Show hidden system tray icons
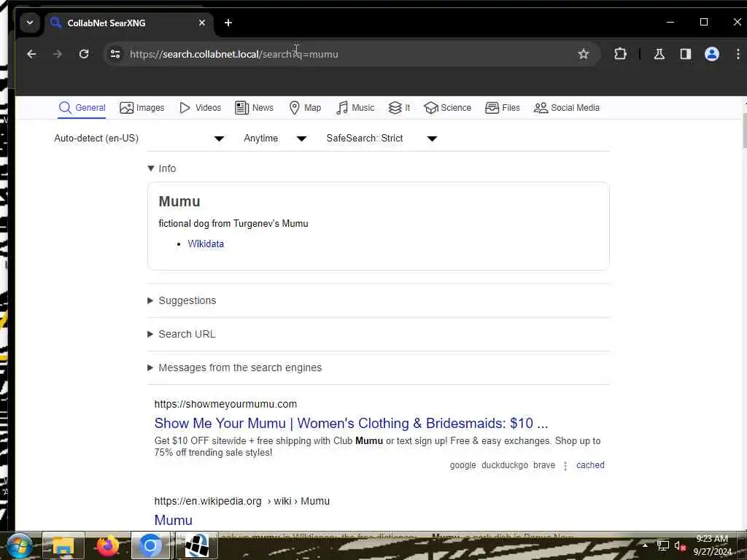The width and height of the screenshot is (747, 560). (x=645, y=545)
